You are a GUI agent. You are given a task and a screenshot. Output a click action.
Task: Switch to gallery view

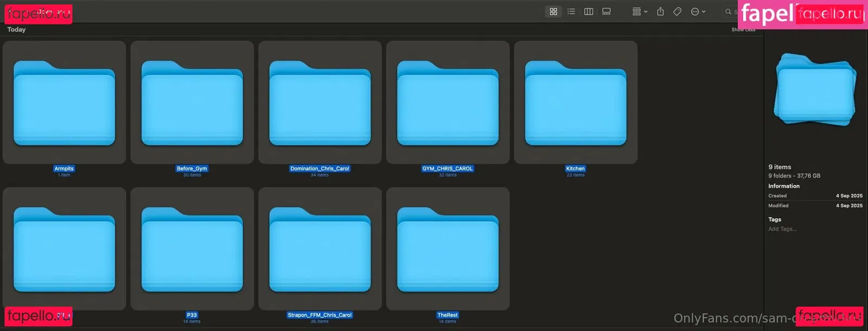click(x=607, y=11)
